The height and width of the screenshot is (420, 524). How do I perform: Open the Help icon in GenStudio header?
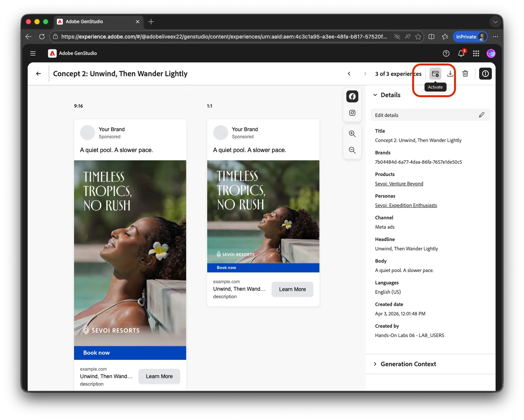tap(446, 53)
